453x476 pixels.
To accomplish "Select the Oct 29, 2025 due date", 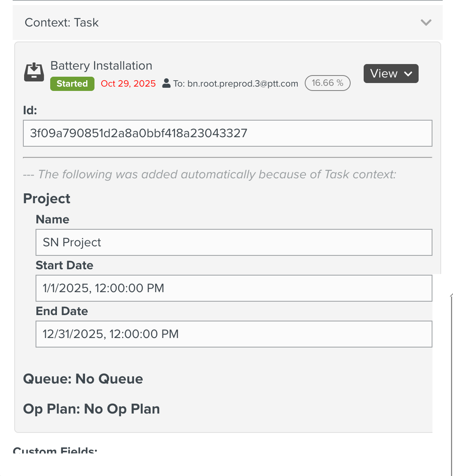I will click(128, 84).
